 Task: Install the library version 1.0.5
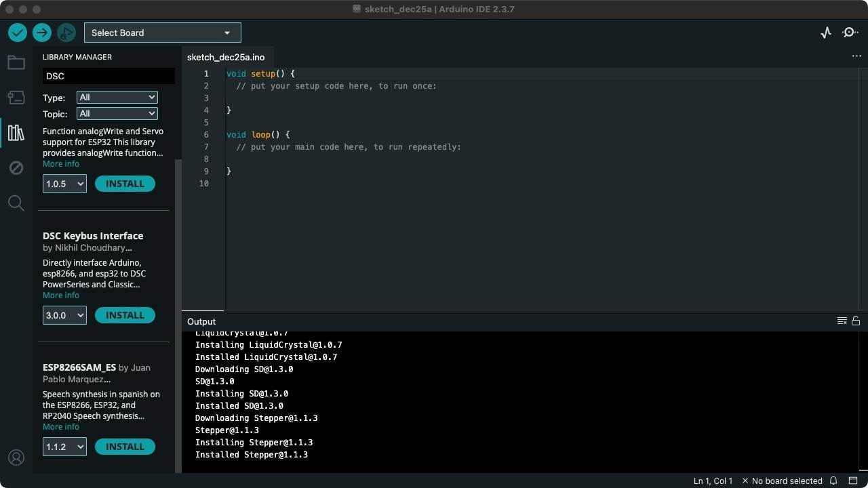(125, 184)
